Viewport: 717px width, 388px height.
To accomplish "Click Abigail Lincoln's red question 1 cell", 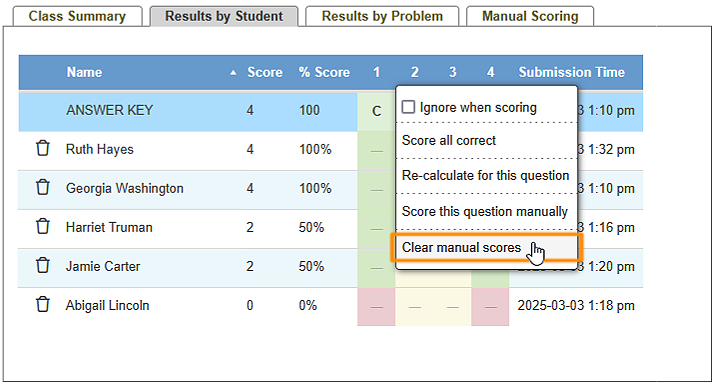I will pyautogui.click(x=376, y=307).
